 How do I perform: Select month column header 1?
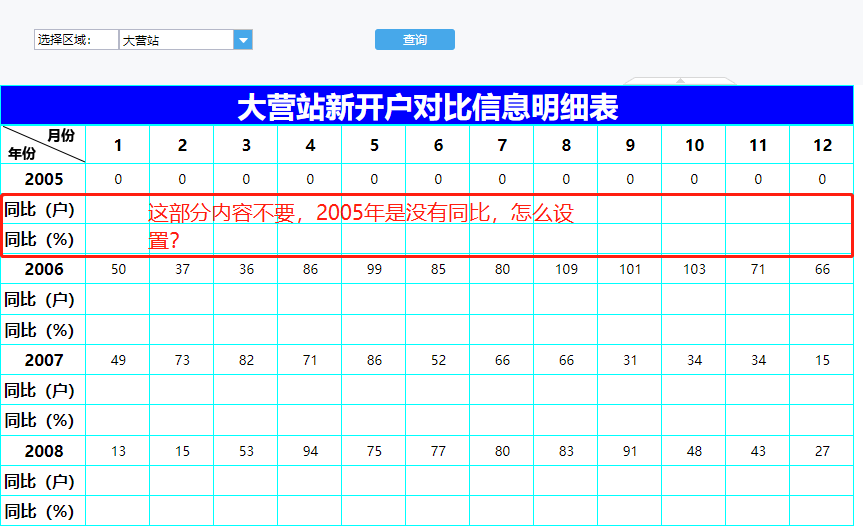[x=118, y=145]
